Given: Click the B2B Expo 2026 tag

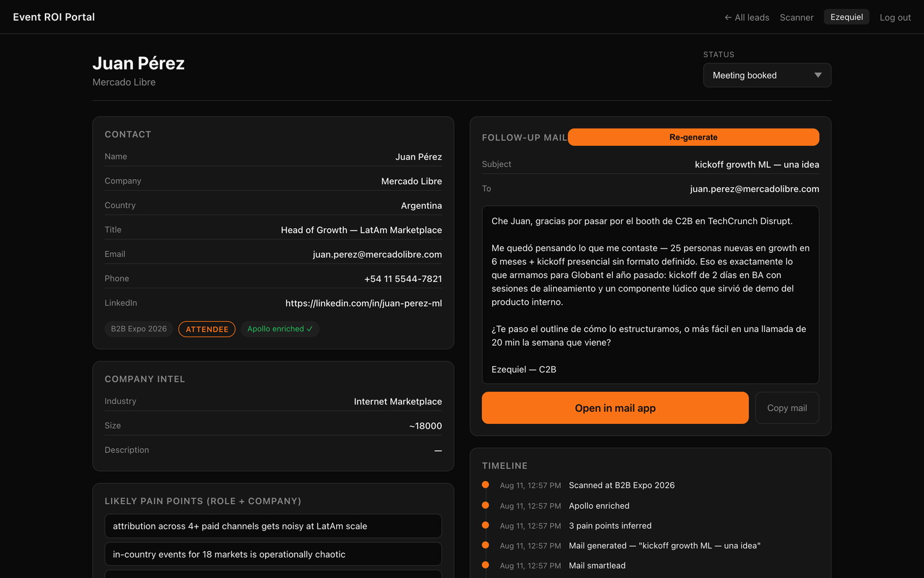Looking at the screenshot, I should coord(139,329).
